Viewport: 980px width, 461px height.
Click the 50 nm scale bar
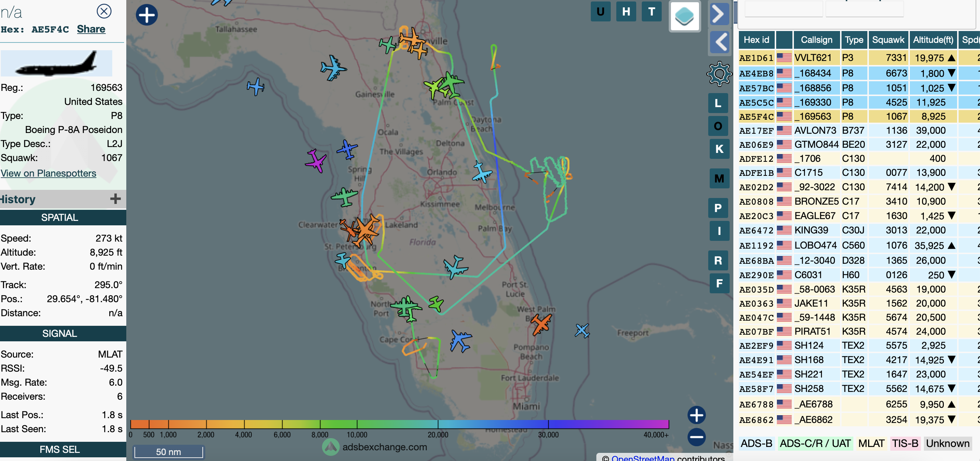pyautogui.click(x=168, y=451)
